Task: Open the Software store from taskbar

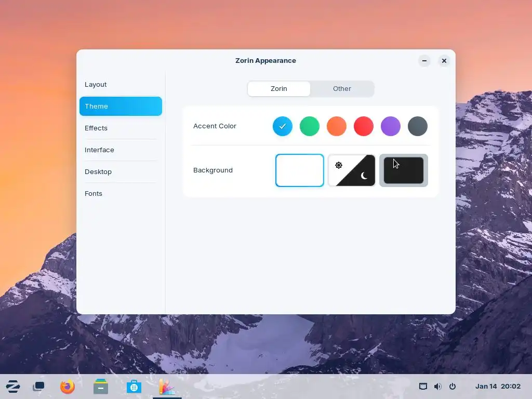Action: click(x=134, y=387)
